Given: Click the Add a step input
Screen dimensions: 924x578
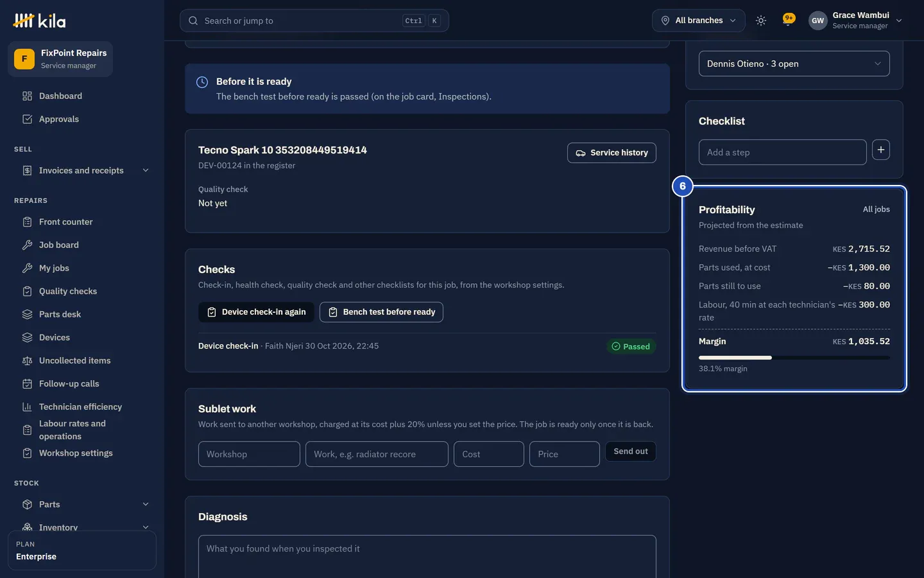Looking at the screenshot, I should tap(783, 152).
